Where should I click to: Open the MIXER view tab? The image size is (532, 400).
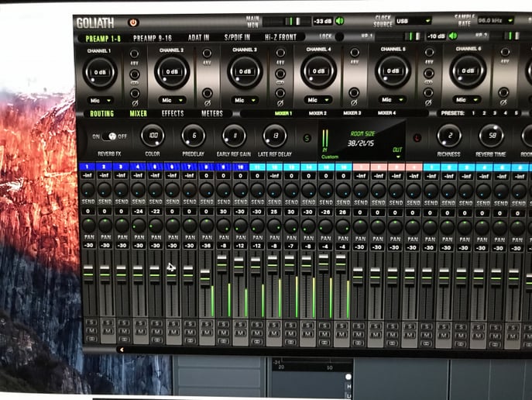pos(138,113)
